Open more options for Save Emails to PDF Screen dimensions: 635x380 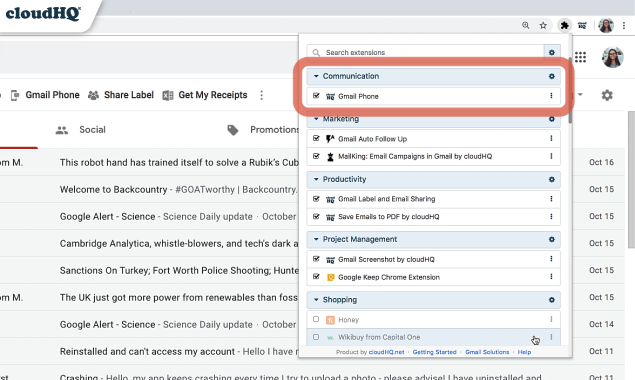(x=551, y=216)
